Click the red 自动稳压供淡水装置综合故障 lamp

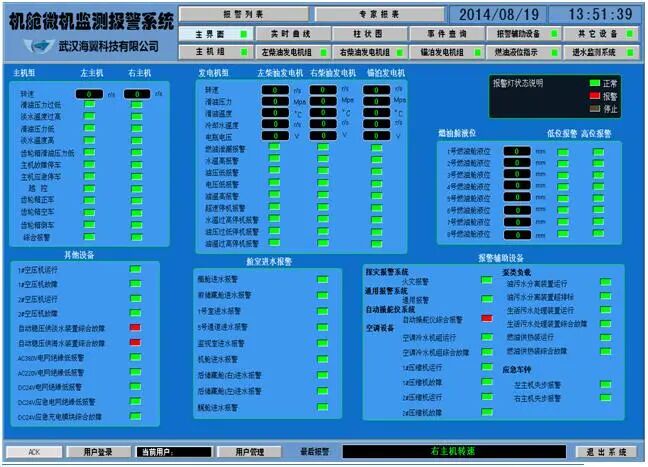[135, 327]
